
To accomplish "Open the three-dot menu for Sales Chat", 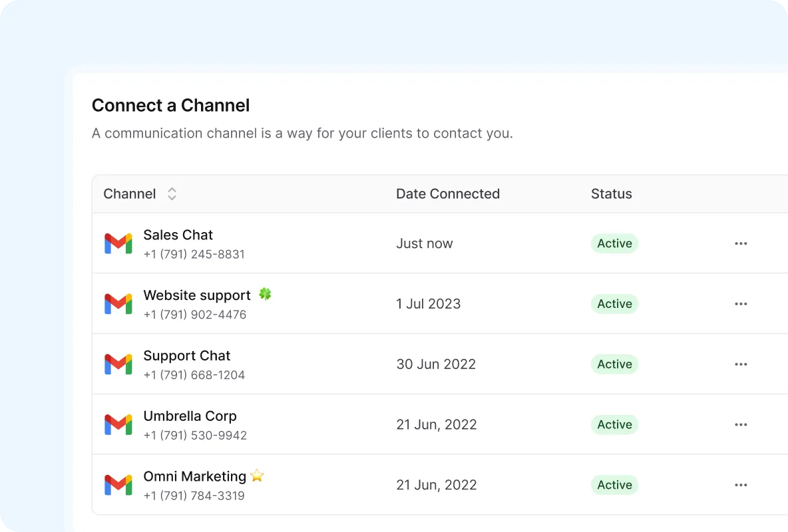I will 741,243.
